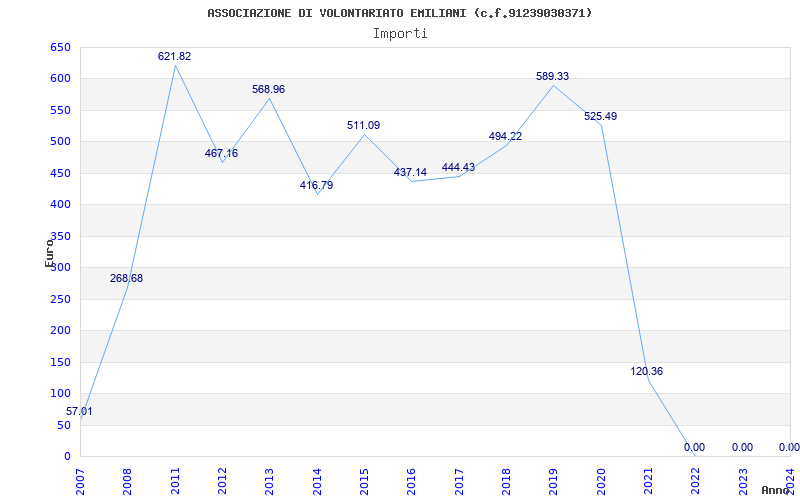Image resolution: width=800 pixels, height=500 pixels.
Task: Click the 444.43 data label
Action: pos(458,168)
